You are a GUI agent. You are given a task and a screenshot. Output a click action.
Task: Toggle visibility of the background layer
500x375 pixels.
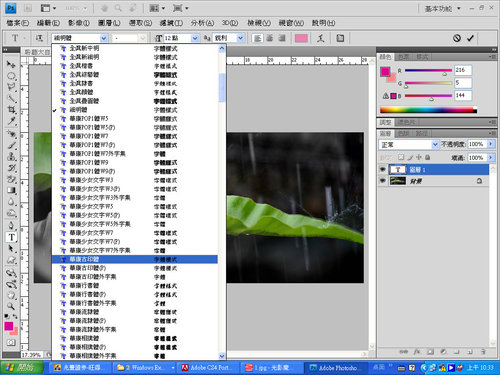pyautogui.click(x=383, y=181)
